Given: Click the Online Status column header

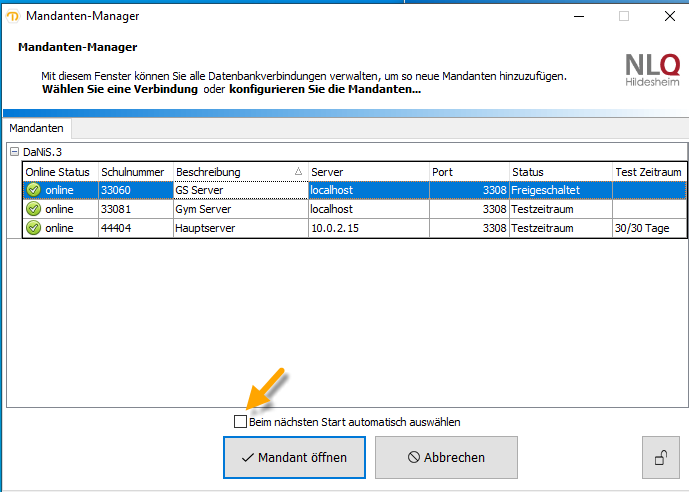Looking at the screenshot, I should point(58,172).
